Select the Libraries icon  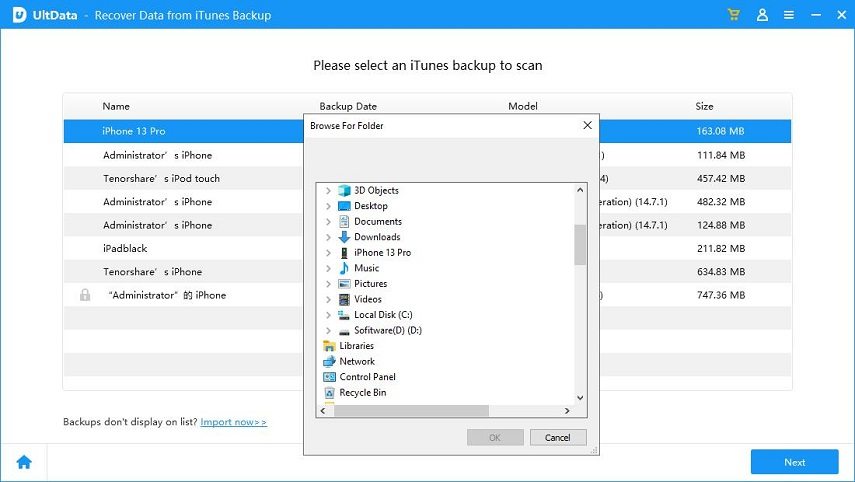tap(329, 346)
